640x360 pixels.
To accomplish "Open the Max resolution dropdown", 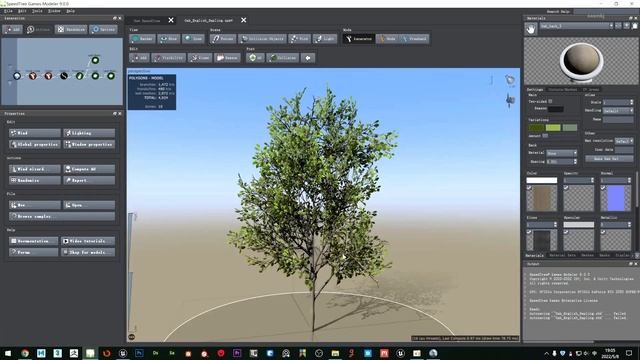I will [x=624, y=141].
